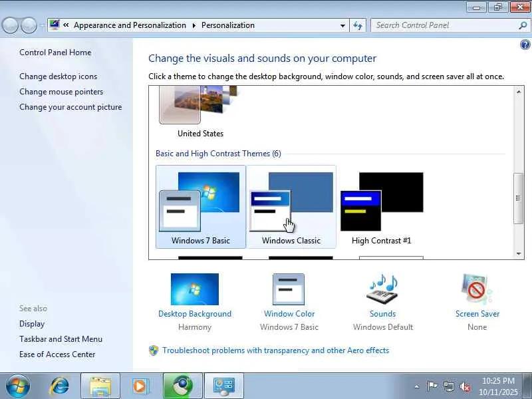Viewport: 532px width, 399px height.
Task: Click the Aero troubleshoot shield icon
Action: pos(154,350)
